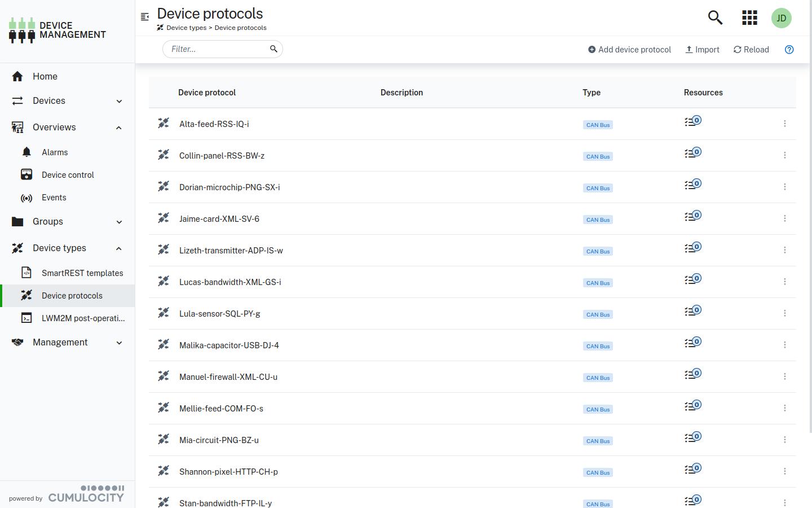The width and height of the screenshot is (812, 508).
Task: Expand the Devices section in sidebar
Action: tap(68, 100)
